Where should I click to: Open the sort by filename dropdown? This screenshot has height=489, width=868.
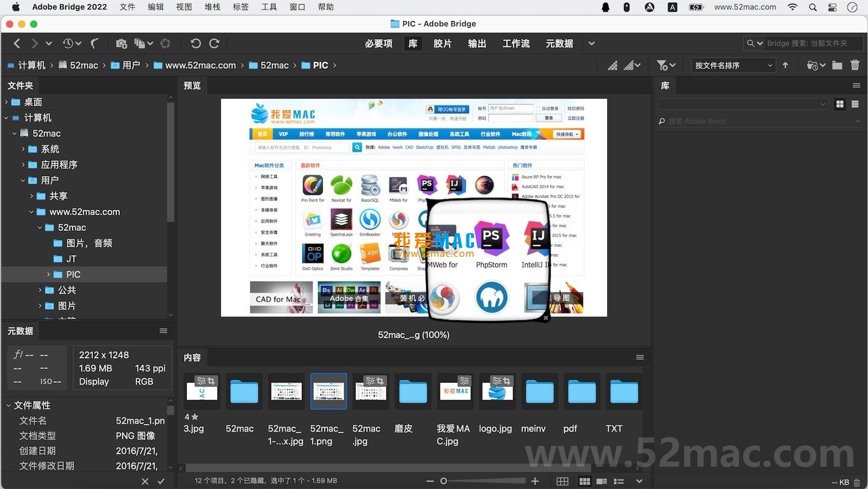coord(733,65)
